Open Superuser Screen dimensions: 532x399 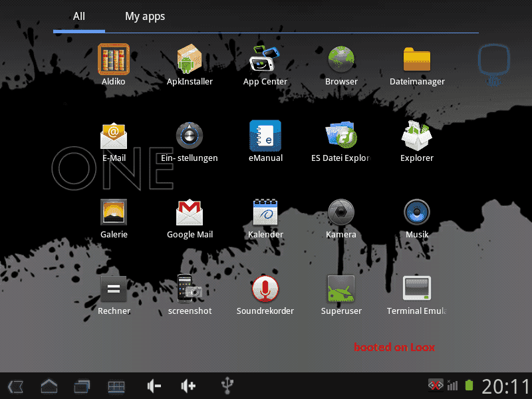[x=341, y=295]
